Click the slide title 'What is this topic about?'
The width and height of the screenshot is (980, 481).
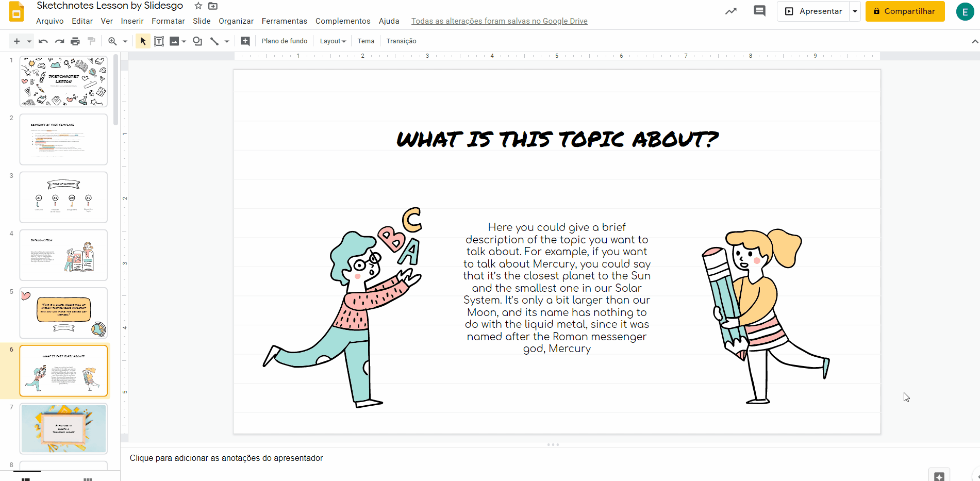557,139
